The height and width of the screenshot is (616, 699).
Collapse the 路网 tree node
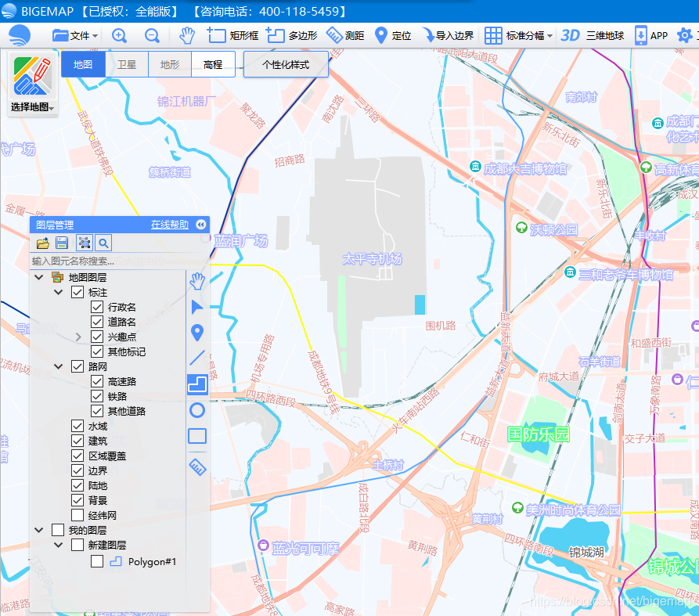59,366
